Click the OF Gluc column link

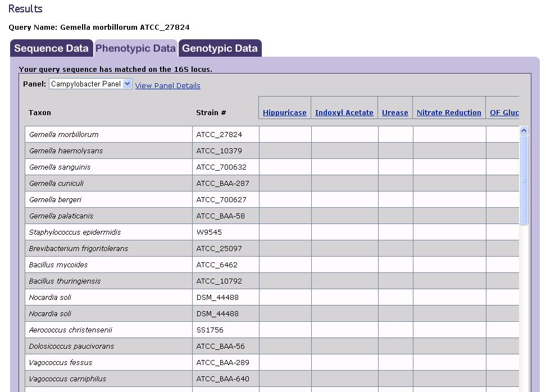[x=504, y=112]
